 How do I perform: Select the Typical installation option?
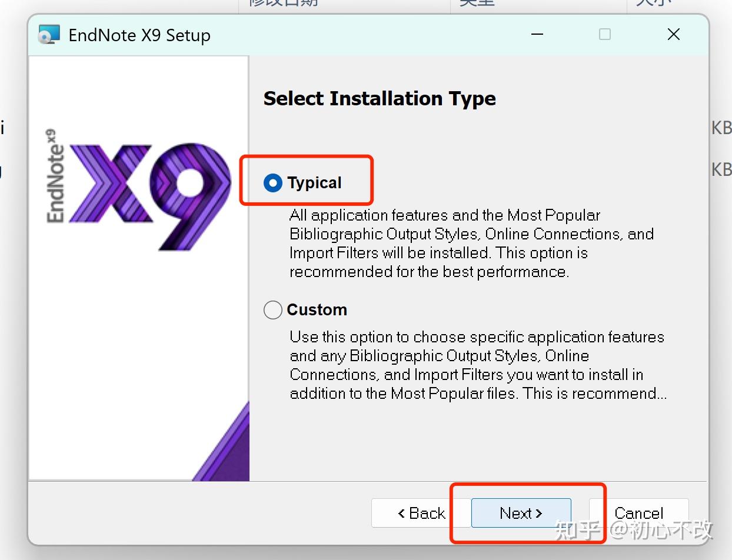click(x=272, y=183)
